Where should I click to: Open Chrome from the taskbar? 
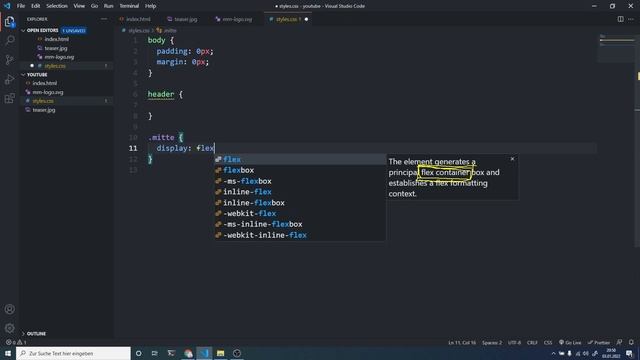tap(188, 353)
